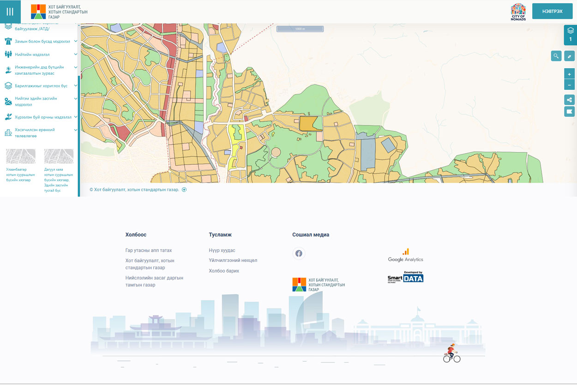Open the hamburger menu in the top-left corner
The width and height of the screenshot is (577, 392).
pos(10,12)
